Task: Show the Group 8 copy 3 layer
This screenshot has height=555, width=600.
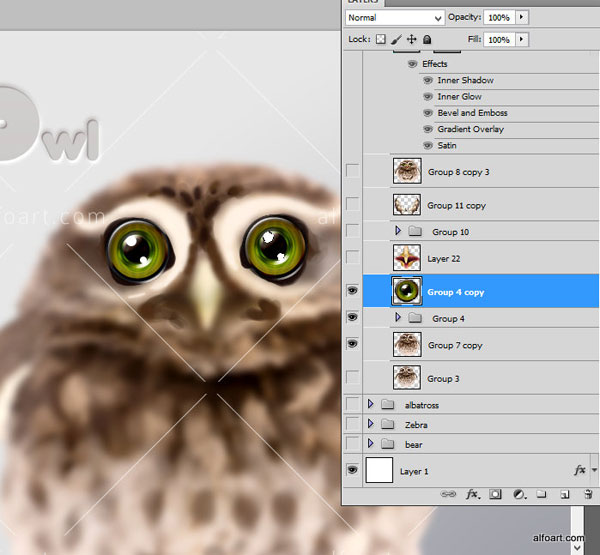Action: tap(352, 170)
